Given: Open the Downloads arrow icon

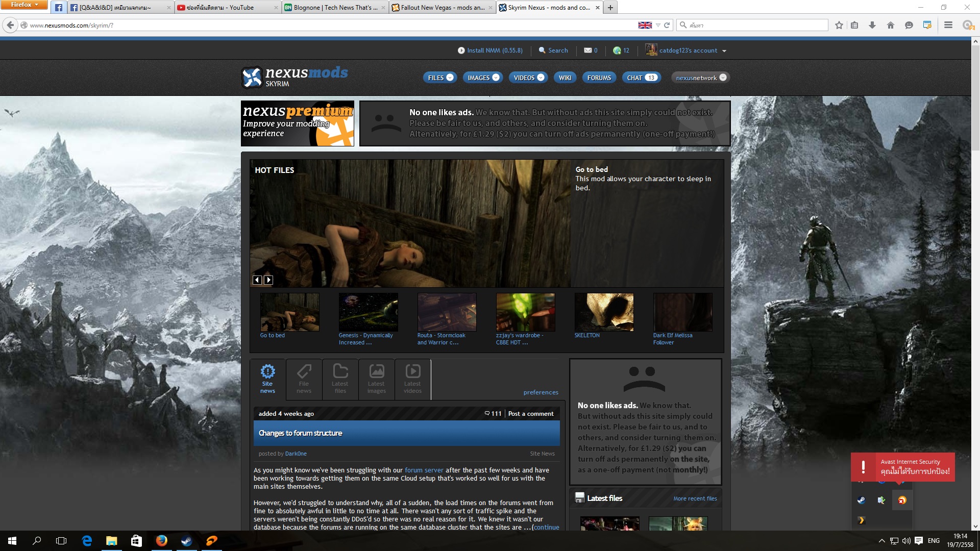Looking at the screenshot, I should tap(872, 25).
